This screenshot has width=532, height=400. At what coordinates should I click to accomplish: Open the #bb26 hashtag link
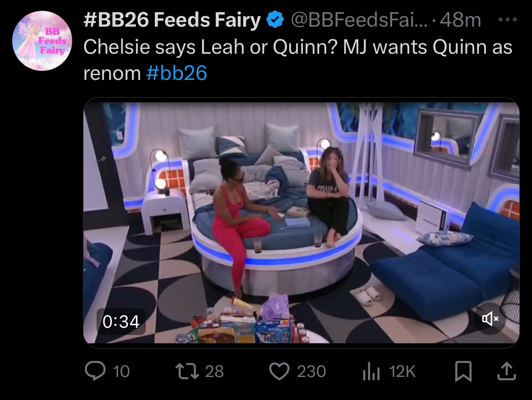click(x=176, y=73)
